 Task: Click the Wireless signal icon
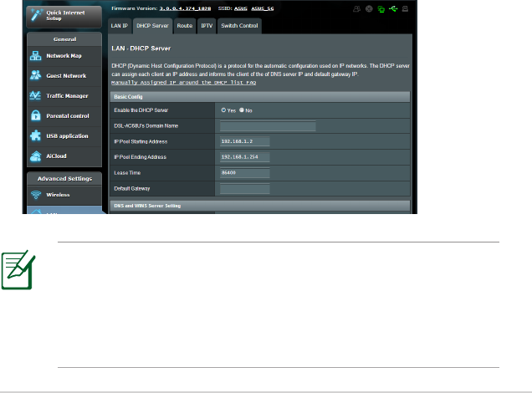pos(36,195)
